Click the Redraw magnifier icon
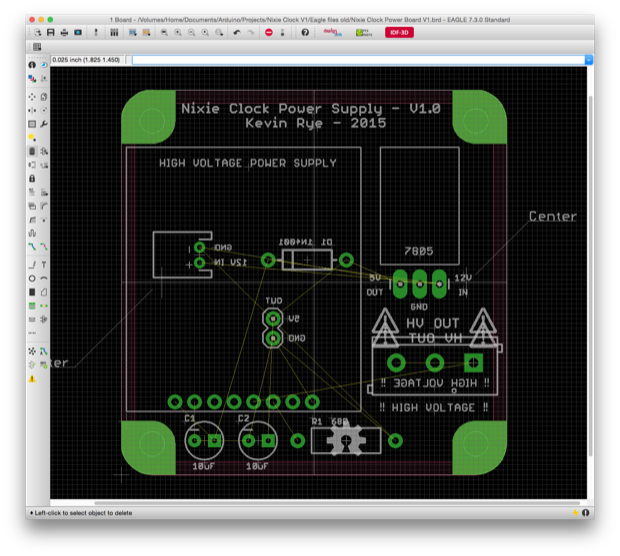Image resolution: width=620 pixels, height=556 pixels. pos(205,32)
